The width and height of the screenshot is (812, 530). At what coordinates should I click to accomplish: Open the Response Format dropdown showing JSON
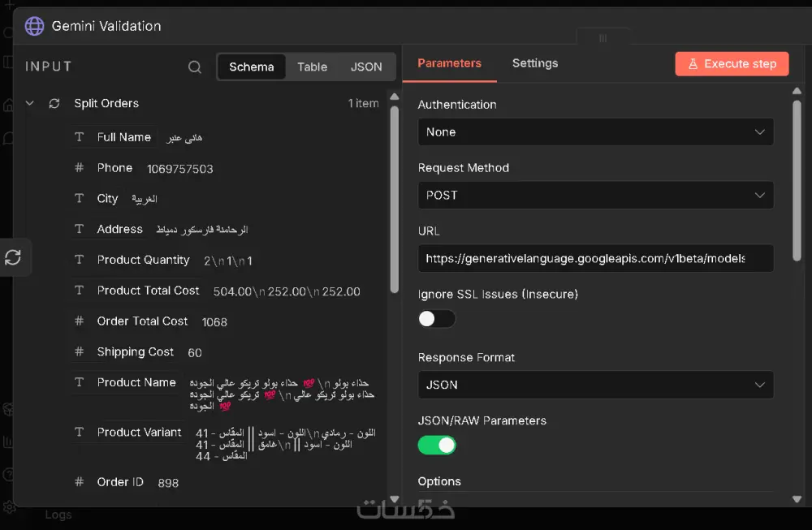coord(595,385)
